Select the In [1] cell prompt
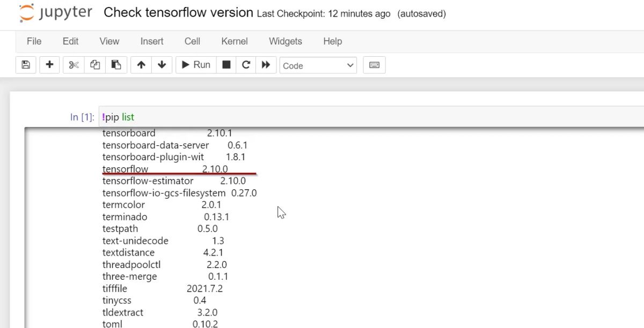Viewport: 644px width, 328px height. pyautogui.click(x=82, y=117)
